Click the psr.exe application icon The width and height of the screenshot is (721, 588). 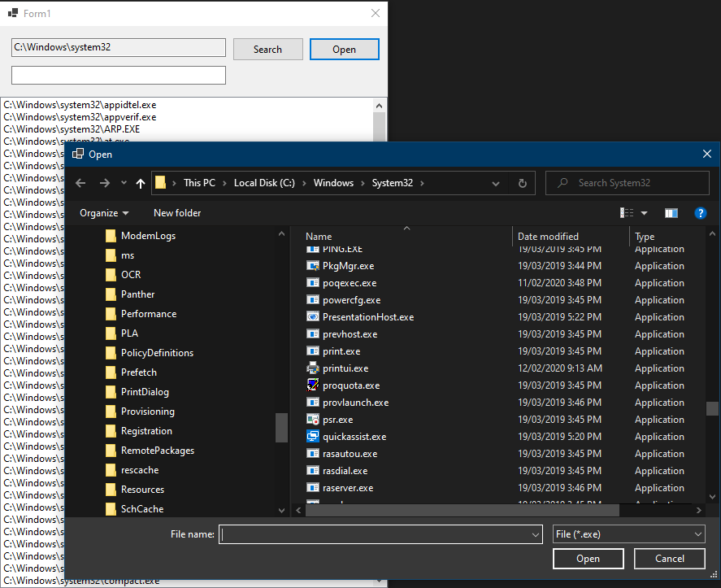tap(313, 420)
